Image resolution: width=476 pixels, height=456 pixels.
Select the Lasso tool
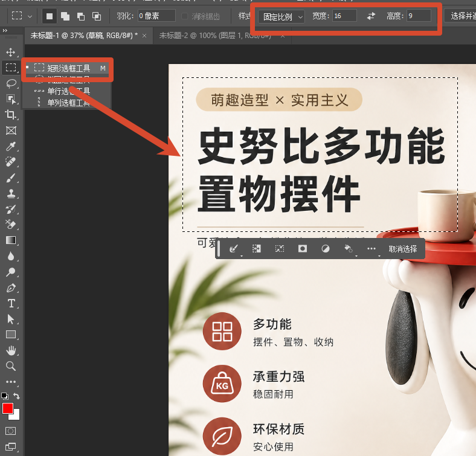pos(11,83)
